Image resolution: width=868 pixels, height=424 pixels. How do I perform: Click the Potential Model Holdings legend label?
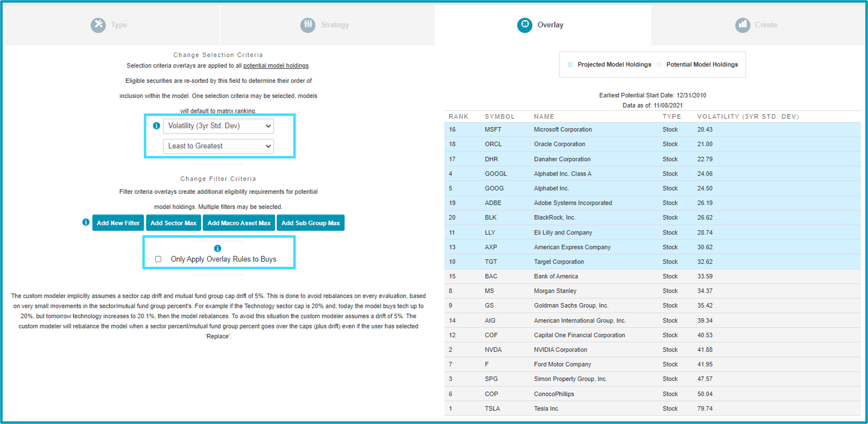tap(702, 65)
